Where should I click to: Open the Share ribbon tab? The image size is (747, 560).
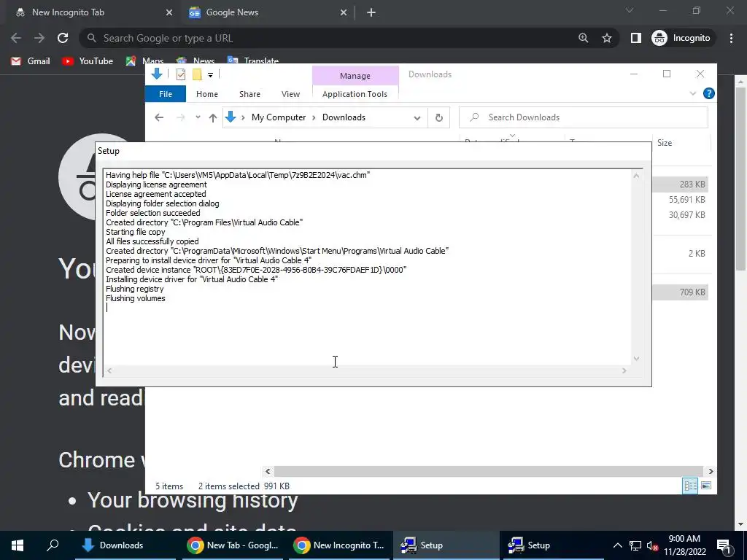pos(249,94)
